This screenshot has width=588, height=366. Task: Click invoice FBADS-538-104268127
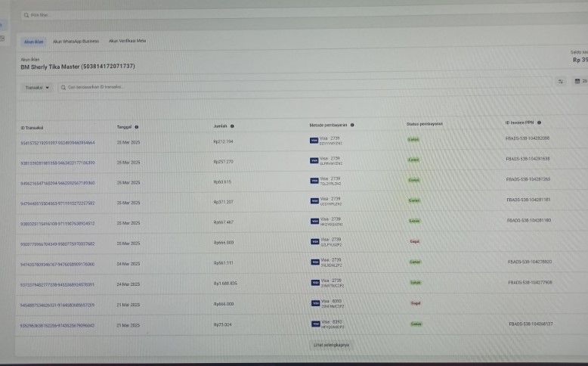530,324
